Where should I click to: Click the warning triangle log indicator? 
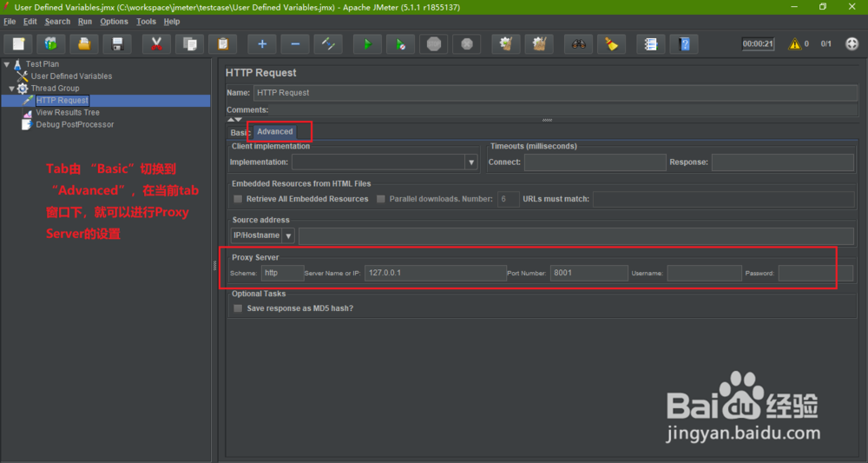click(x=795, y=44)
